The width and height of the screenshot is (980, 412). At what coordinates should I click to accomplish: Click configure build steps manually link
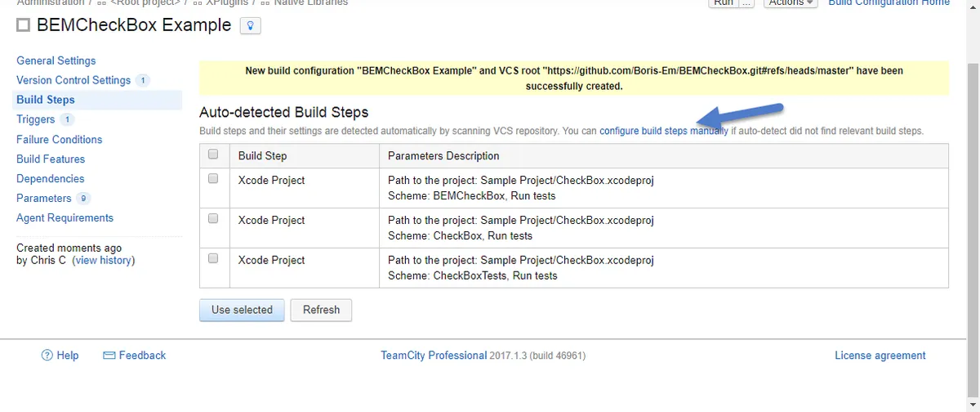click(663, 131)
